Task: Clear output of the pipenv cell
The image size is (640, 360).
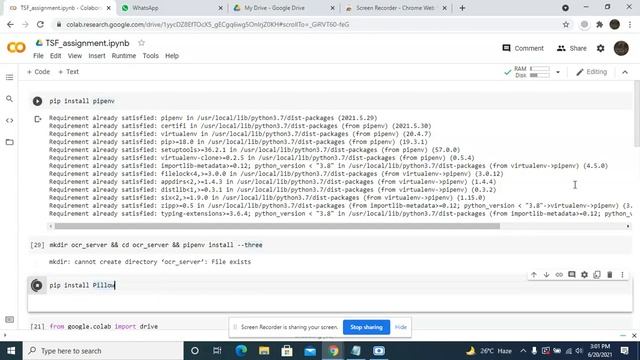Action: coord(38,119)
